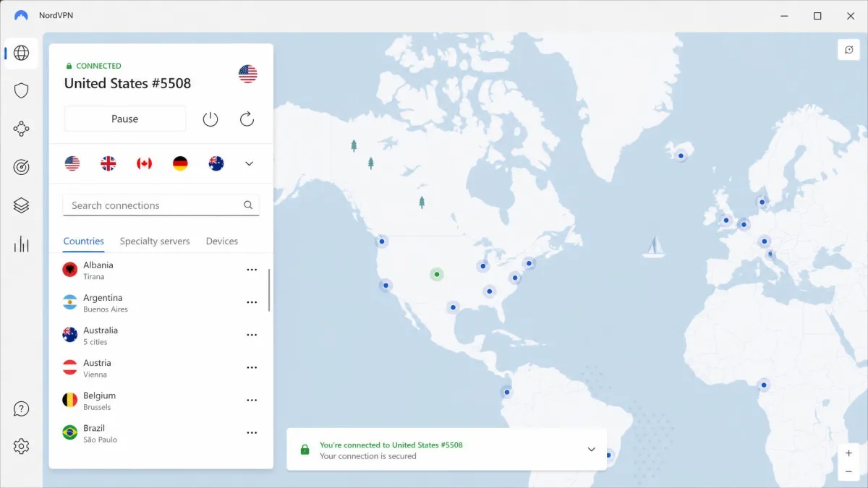
Task: Zoom in the map with plus button
Action: pyautogui.click(x=849, y=453)
